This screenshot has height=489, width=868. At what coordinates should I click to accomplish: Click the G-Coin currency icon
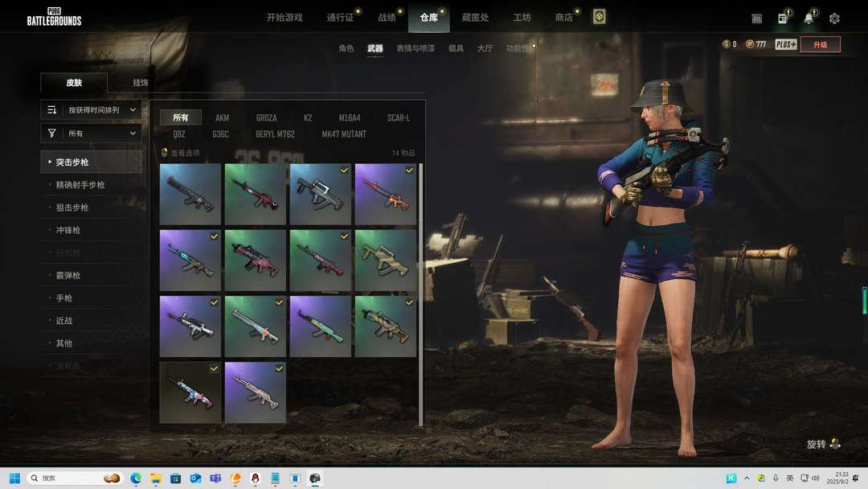pyautogui.click(x=726, y=44)
